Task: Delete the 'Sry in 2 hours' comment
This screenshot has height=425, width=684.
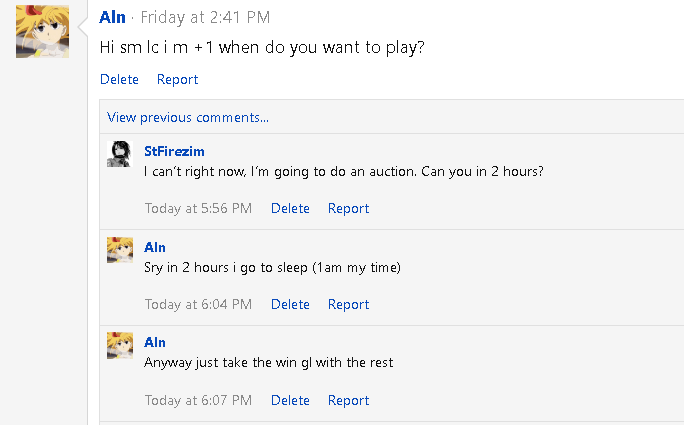Action: pos(290,304)
